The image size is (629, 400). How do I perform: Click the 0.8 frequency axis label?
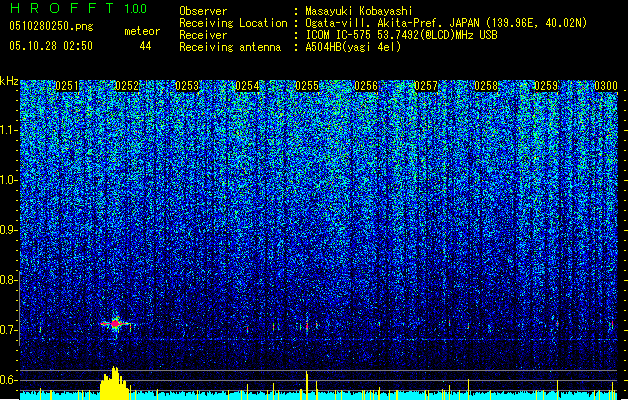tap(9, 280)
